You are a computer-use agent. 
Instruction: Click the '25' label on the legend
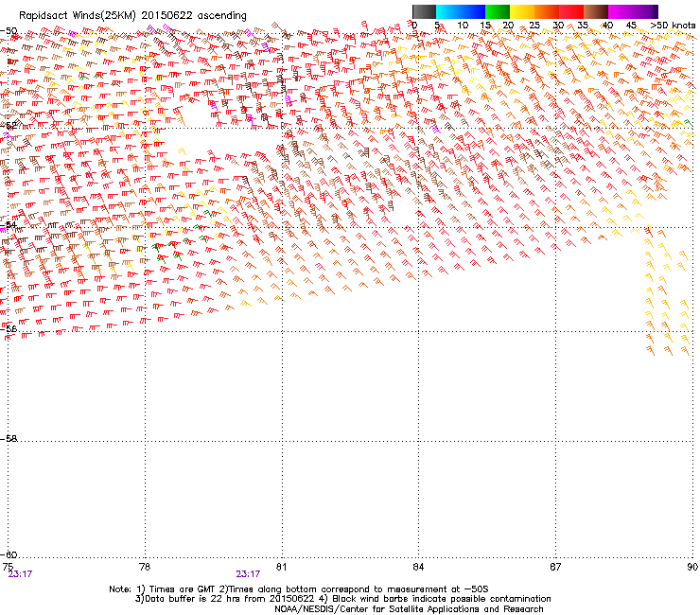pos(534,26)
